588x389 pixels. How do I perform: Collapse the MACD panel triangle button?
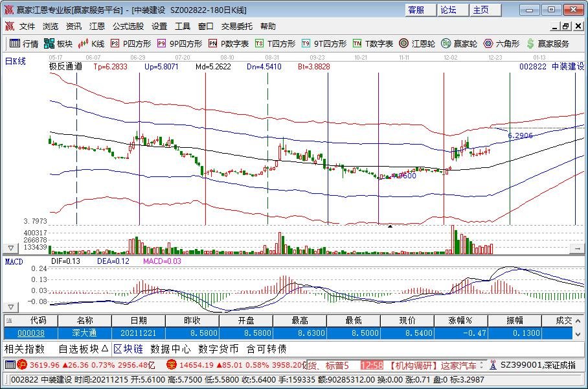coord(10,307)
